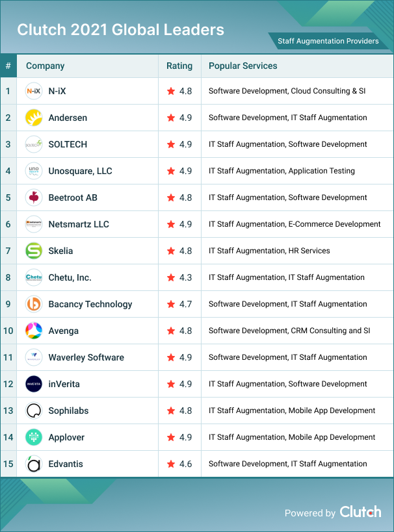Select the # column header
394x532 pixels.
8,66
